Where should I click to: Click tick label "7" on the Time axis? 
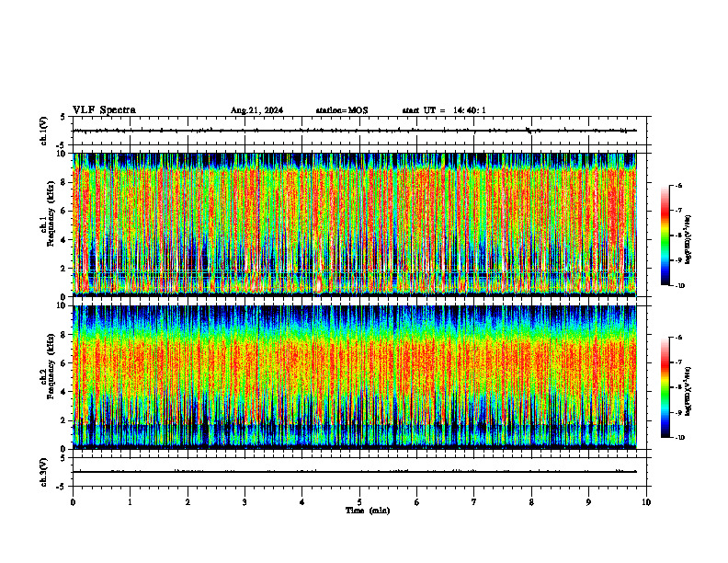[x=474, y=502]
